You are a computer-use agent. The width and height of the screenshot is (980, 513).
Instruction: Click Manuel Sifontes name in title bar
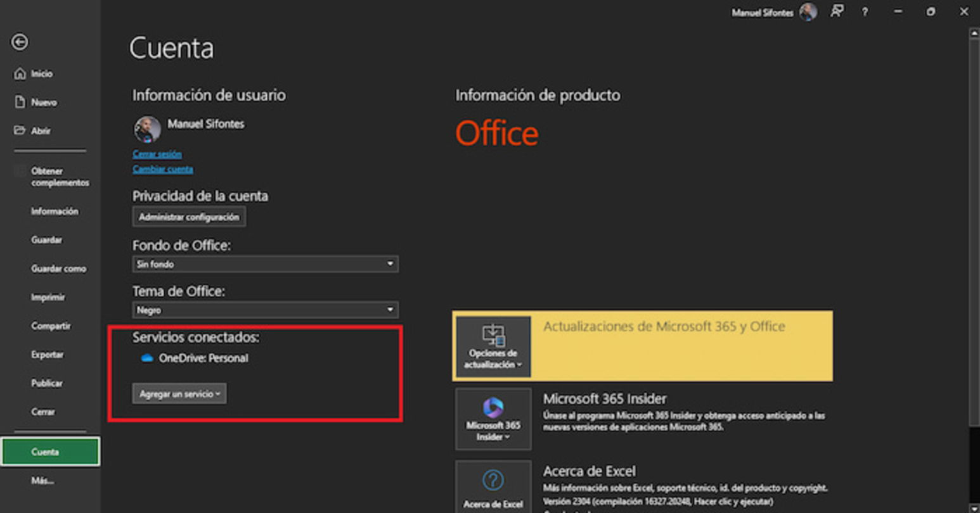[763, 13]
